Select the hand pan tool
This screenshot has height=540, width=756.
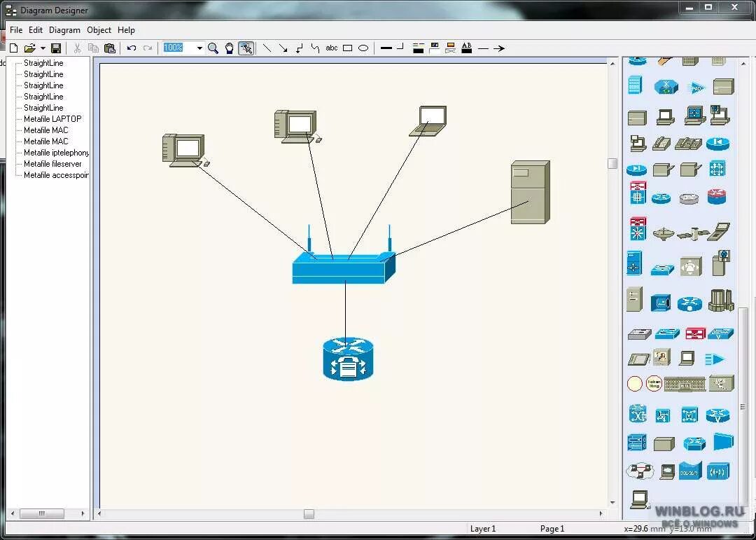click(230, 48)
